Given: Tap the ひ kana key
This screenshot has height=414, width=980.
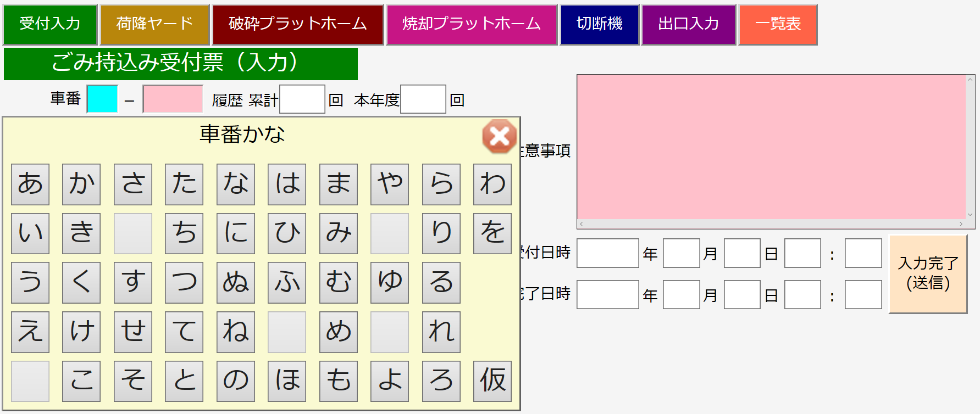Looking at the screenshot, I should coord(287,233).
